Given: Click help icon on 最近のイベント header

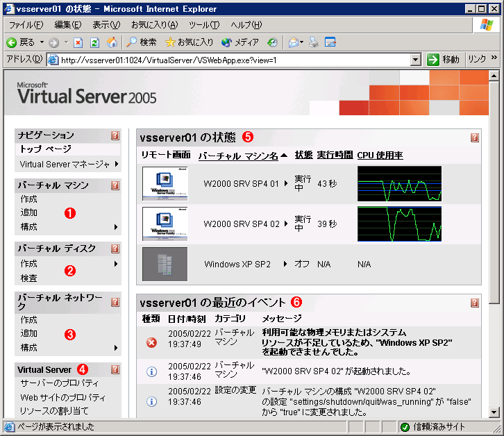Looking at the screenshot, I should tap(475, 303).
